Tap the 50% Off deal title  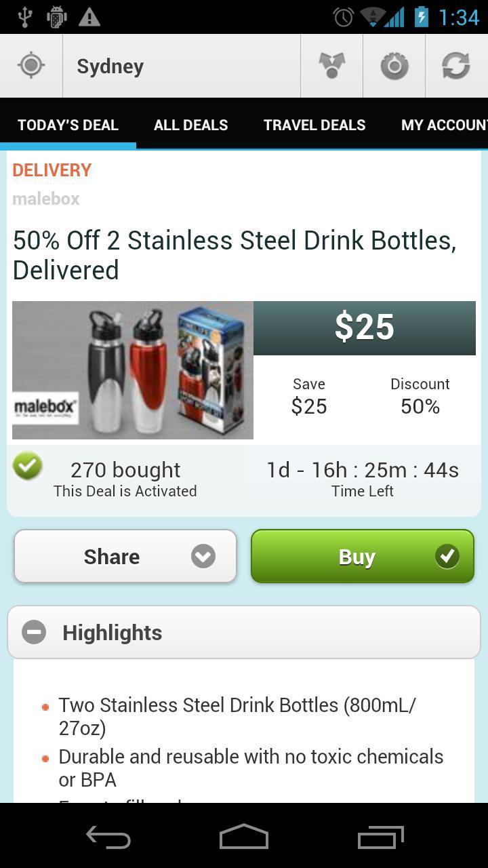point(234,255)
